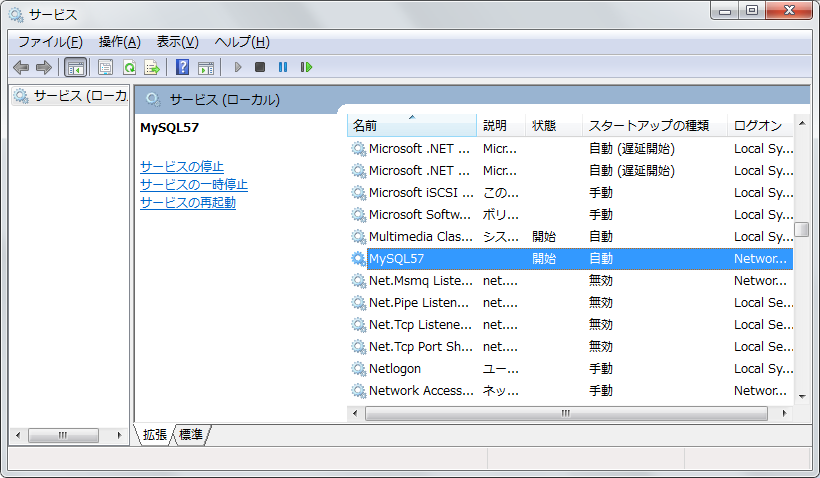Sort by スタートアップの種類 column header
820x478 pixels.
pos(648,125)
